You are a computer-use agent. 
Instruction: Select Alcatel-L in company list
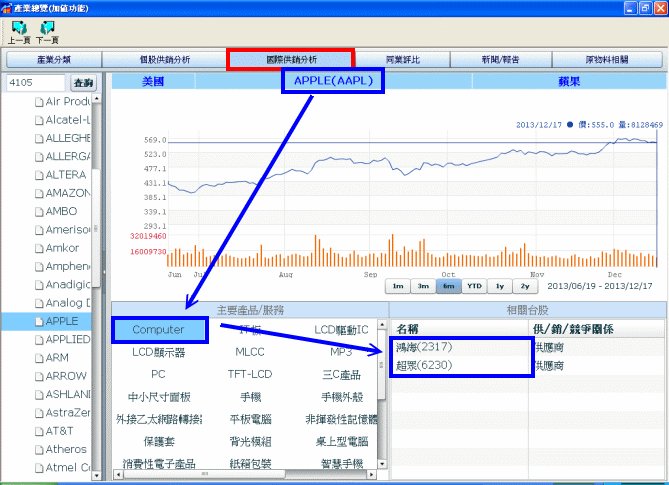(67, 120)
